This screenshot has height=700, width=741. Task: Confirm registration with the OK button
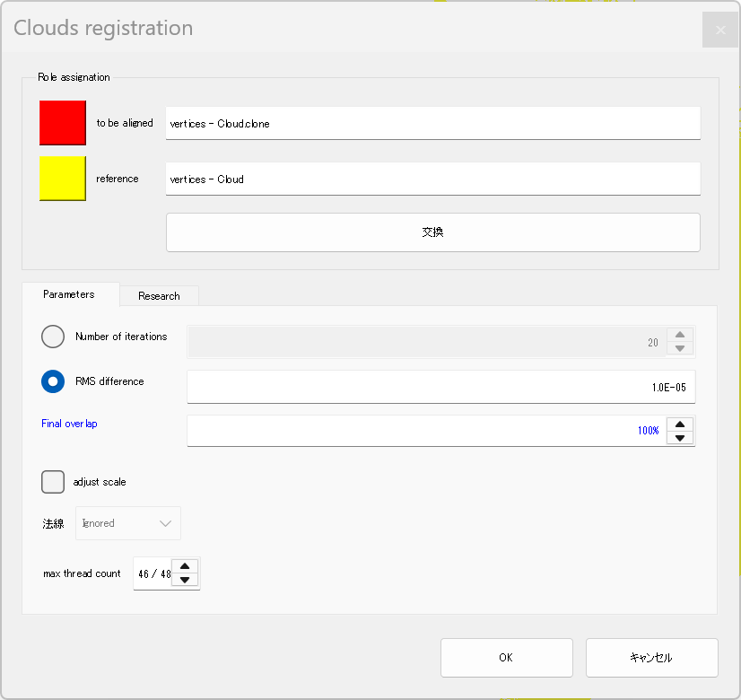pos(507,658)
